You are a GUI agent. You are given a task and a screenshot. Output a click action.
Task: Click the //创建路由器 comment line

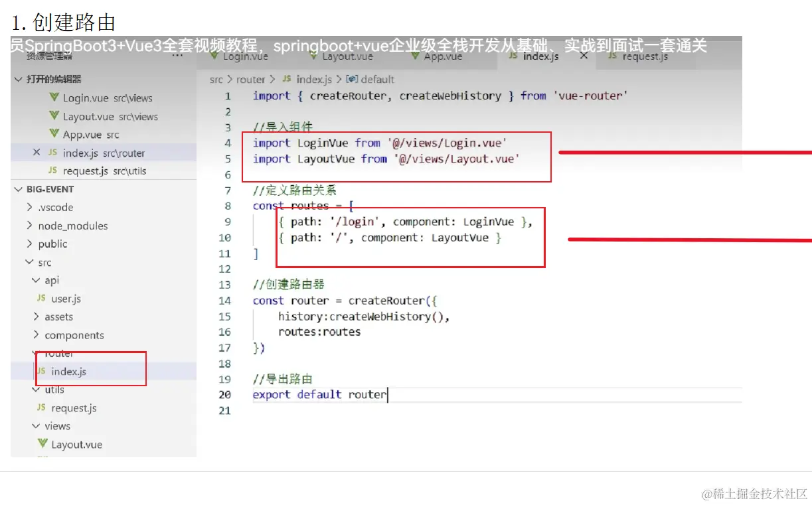pyautogui.click(x=289, y=285)
